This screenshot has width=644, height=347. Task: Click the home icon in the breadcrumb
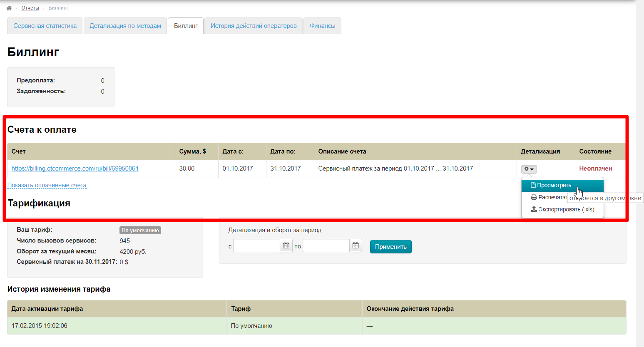[9, 7]
